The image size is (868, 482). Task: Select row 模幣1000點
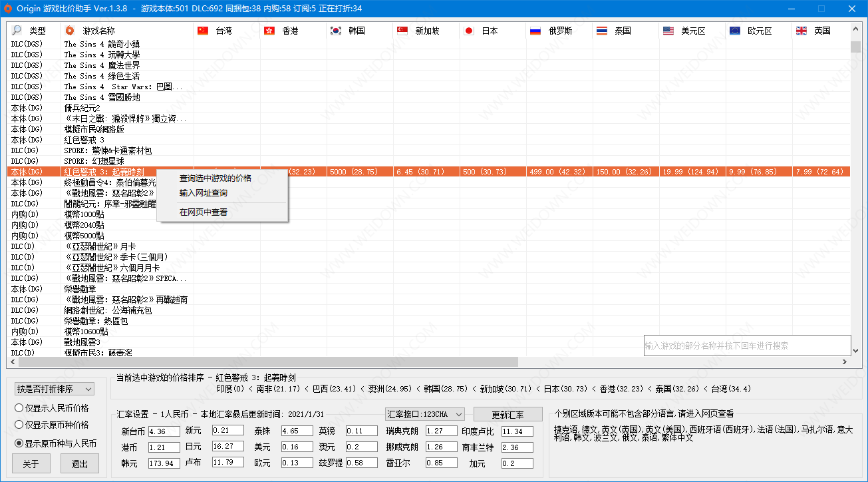[x=429, y=214]
